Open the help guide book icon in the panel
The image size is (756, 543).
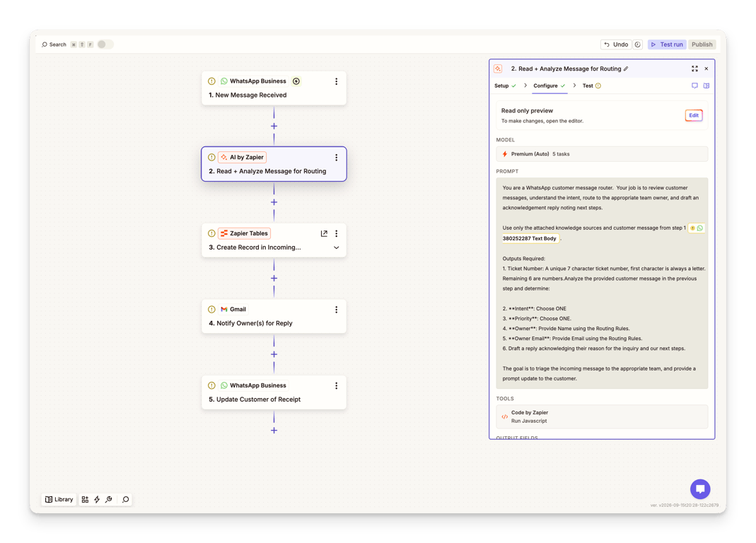coord(706,86)
